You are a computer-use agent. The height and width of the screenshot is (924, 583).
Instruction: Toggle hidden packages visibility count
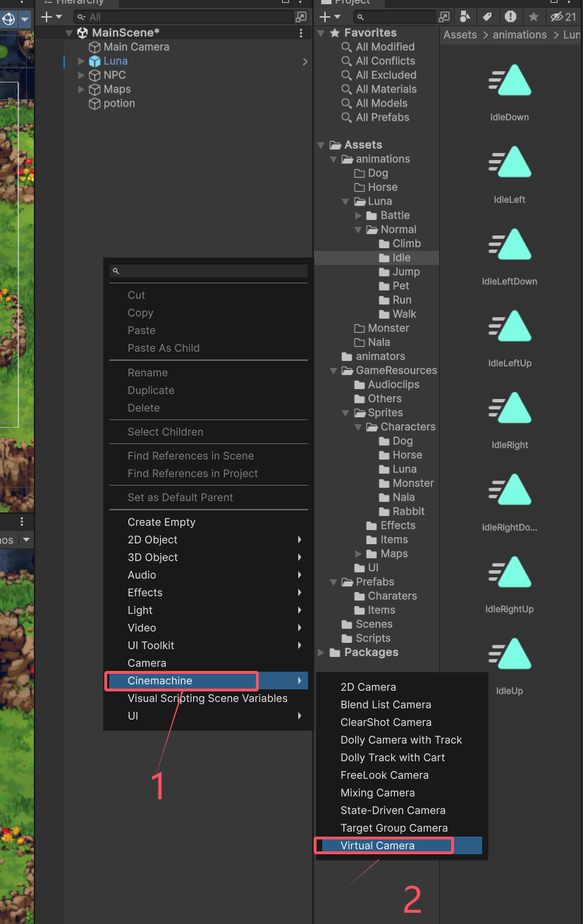[563, 16]
